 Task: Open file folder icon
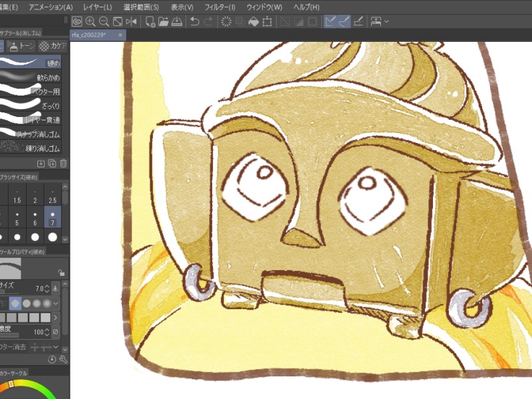pos(164,22)
